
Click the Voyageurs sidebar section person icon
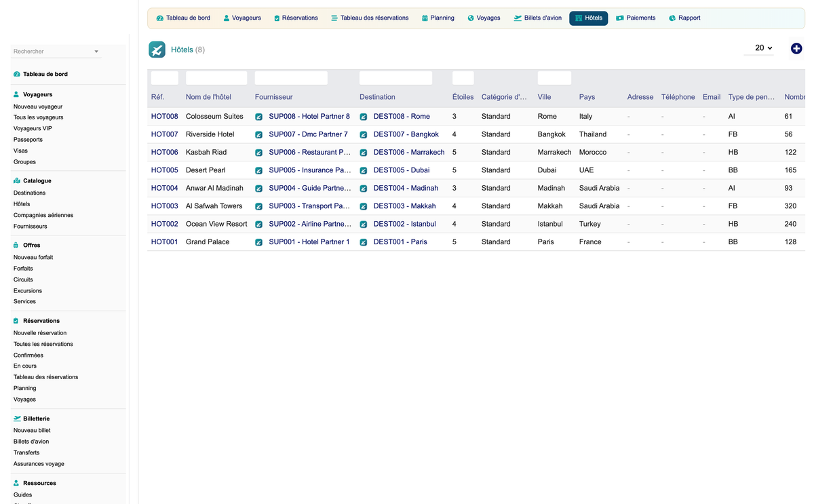click(16, 94)
